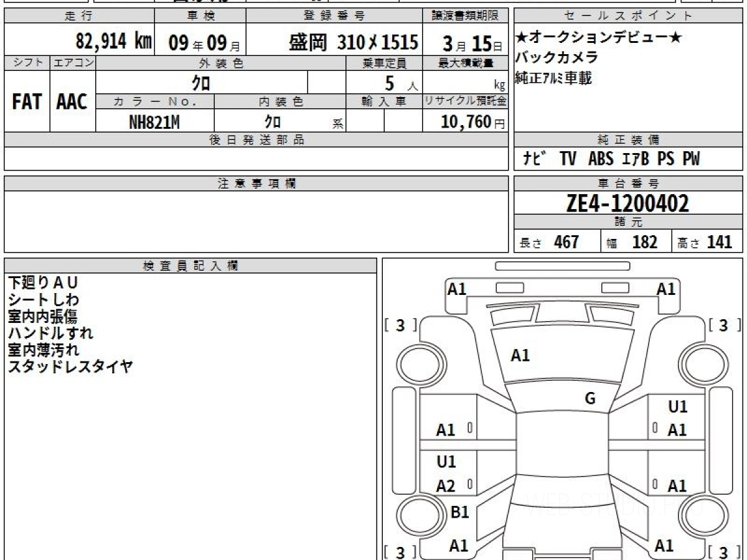Click the A1 mark on the hood
This screenshot has height=560, width=747.
[520, 355]
